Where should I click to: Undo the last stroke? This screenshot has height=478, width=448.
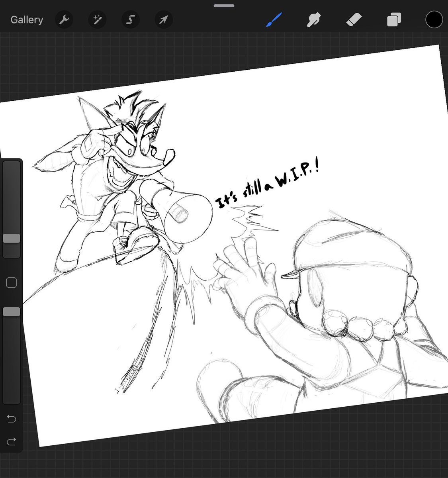pos(12,419)
